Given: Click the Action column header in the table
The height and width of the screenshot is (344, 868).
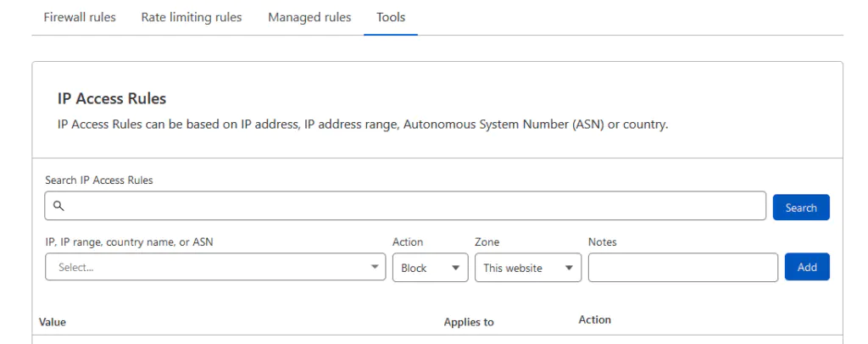Looking at the screenshot, I should 594,319.
